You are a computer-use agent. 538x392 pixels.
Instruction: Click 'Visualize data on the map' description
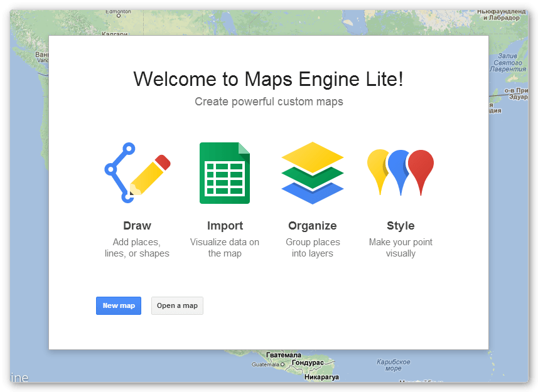pyautogui.click(x=225, y=248)
